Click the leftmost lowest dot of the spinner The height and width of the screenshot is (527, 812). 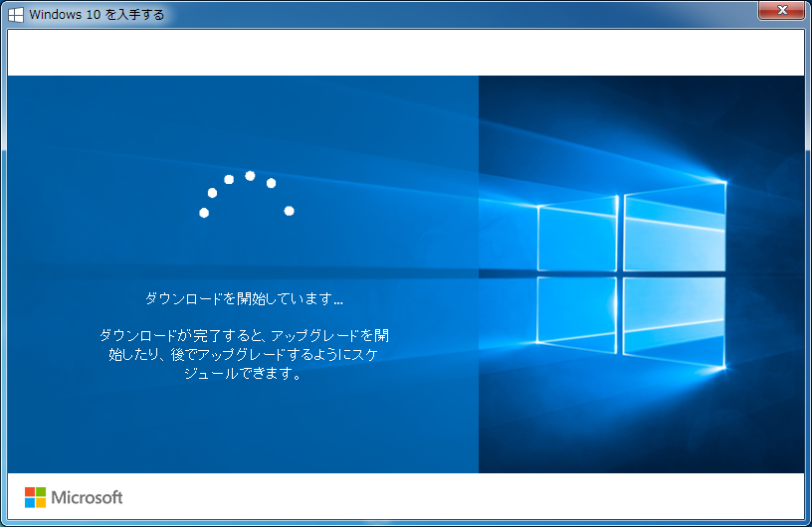[204, 213]
